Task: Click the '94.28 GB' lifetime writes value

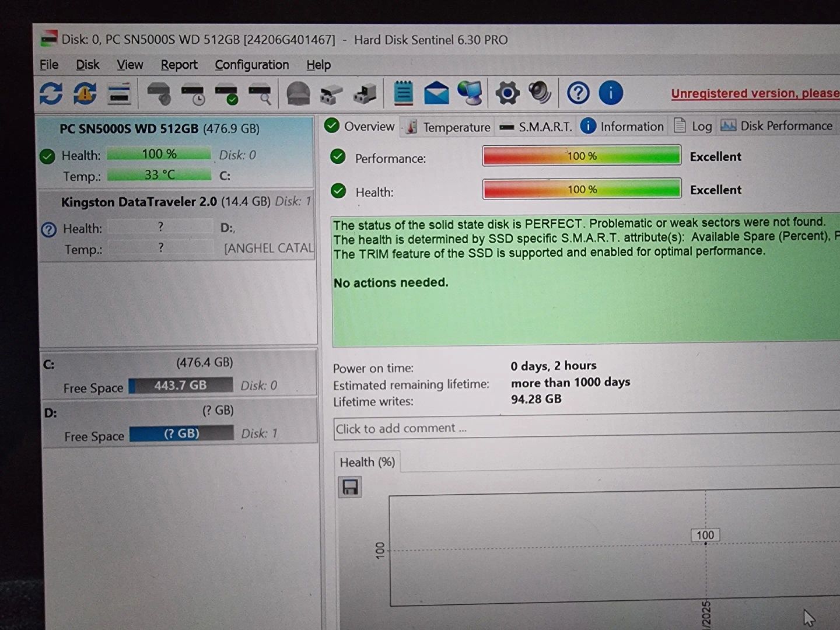Action: click(536, 399)
